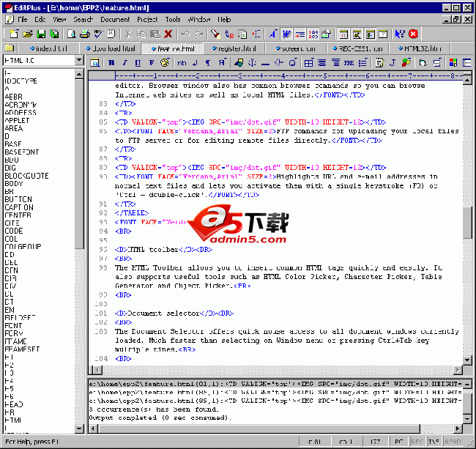The height and width of the screenshot is (449, 476).
Task: Click the Replace (A to B) icon
Action: point(229,34)
